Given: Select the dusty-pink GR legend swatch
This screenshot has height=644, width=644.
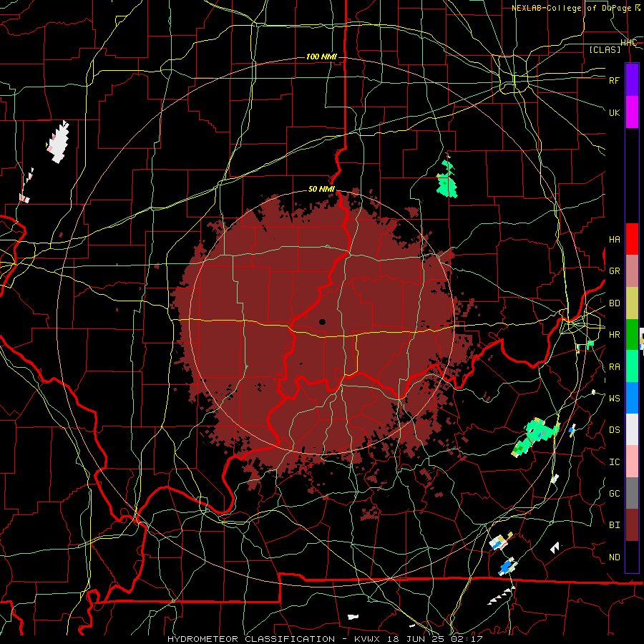Looking at the screenshot, I should click(x=632, y=271).
